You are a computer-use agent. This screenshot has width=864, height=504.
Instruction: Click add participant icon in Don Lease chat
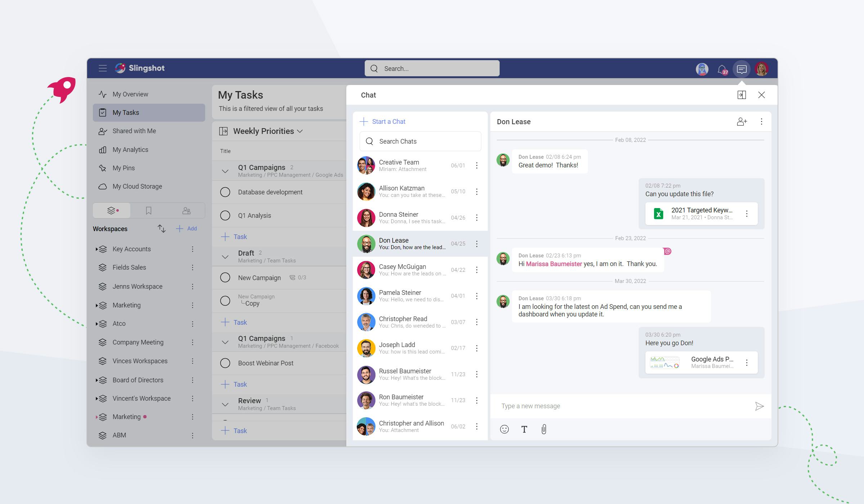[742, 122]
